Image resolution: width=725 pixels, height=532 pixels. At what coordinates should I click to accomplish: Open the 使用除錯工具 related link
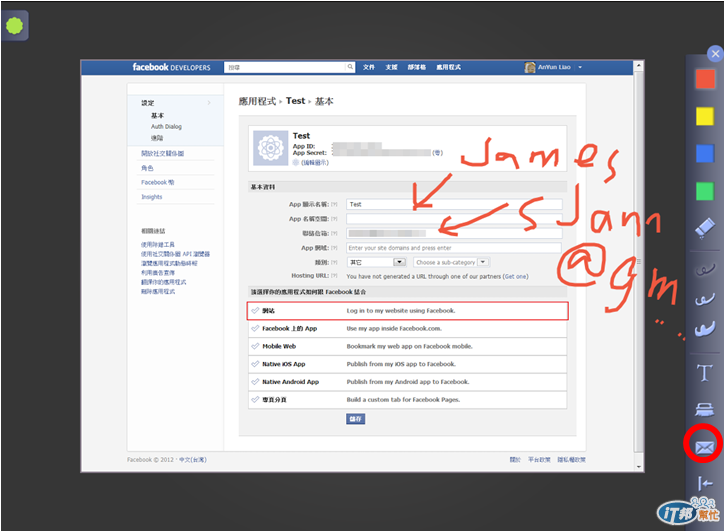click(158, 245)
